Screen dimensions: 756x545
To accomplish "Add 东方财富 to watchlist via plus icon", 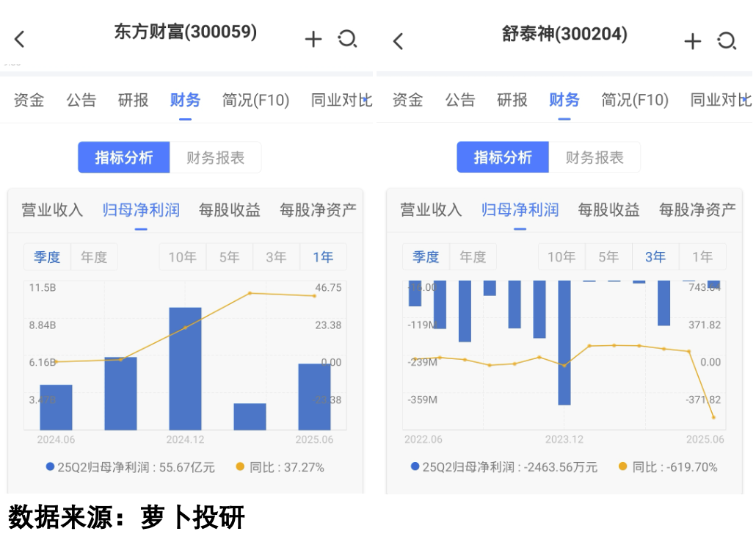I will [313, 39].
